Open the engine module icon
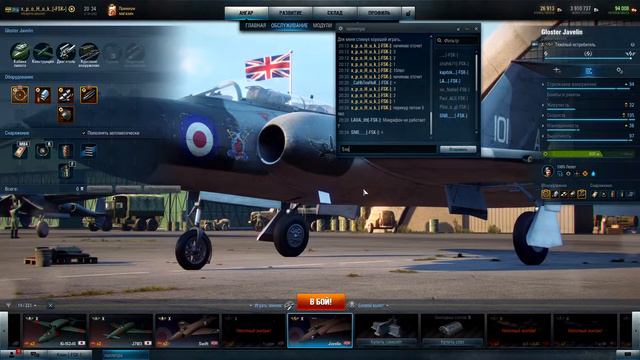The width and height of the screenshot is (640, 360). tap(66, 52)
